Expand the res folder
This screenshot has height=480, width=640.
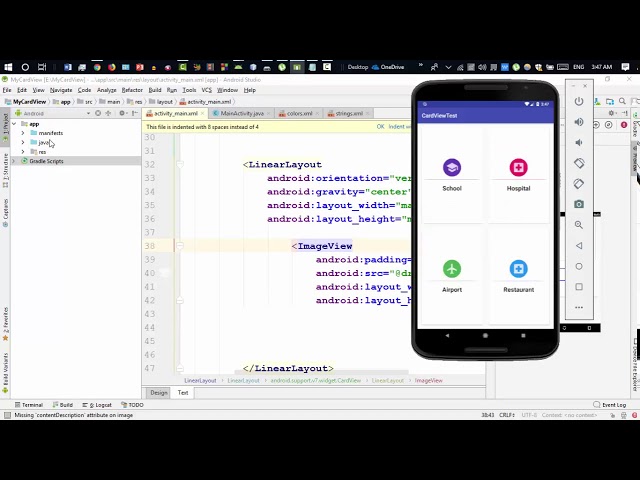click(x=23, y=152)
